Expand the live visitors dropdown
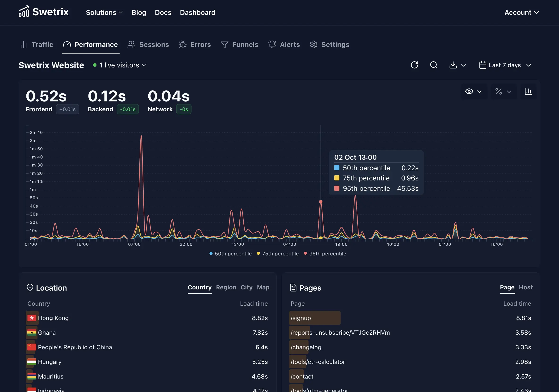 click(120, 65)
